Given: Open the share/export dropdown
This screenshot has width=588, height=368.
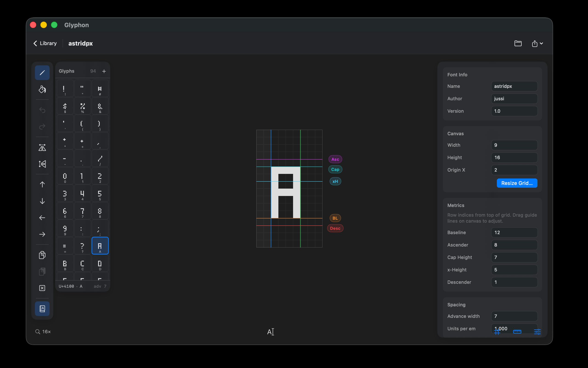Looking at the screenshot, I should pos(537,43).
